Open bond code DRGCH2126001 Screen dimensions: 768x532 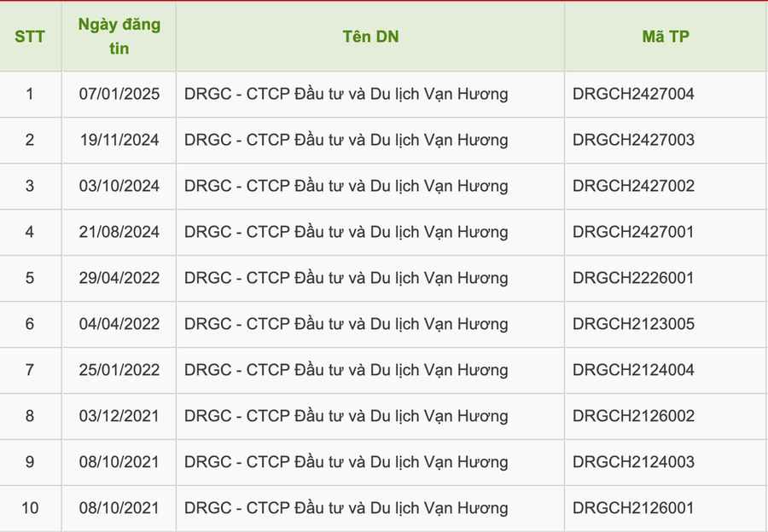tap(633, 508)
